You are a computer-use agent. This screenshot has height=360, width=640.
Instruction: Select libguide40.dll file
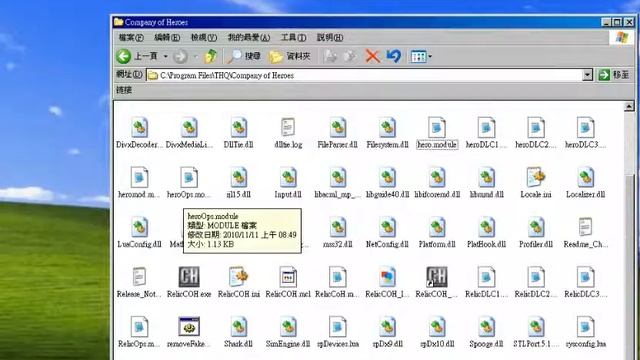tap(387, 183)
